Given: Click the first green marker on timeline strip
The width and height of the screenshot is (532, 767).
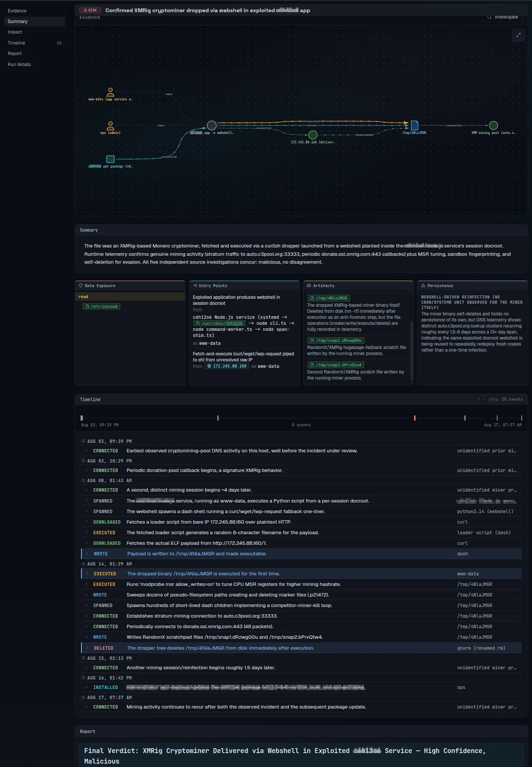Looking at the screenshot, I should point(82,418).
